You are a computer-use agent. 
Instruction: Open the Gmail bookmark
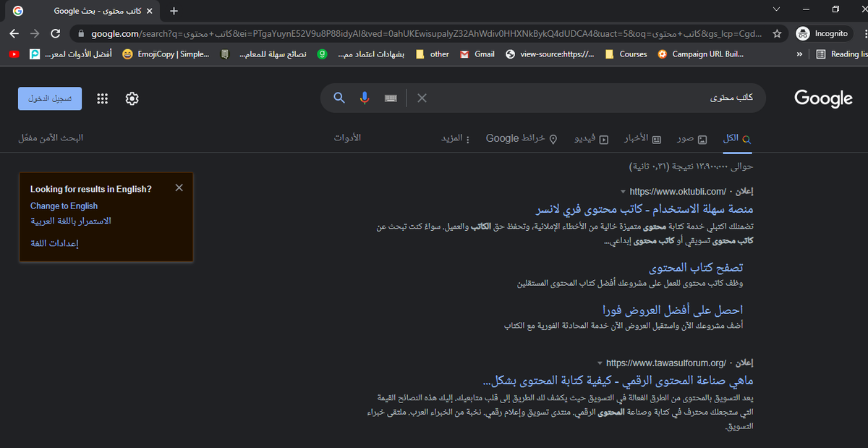(x=477, y=54)
